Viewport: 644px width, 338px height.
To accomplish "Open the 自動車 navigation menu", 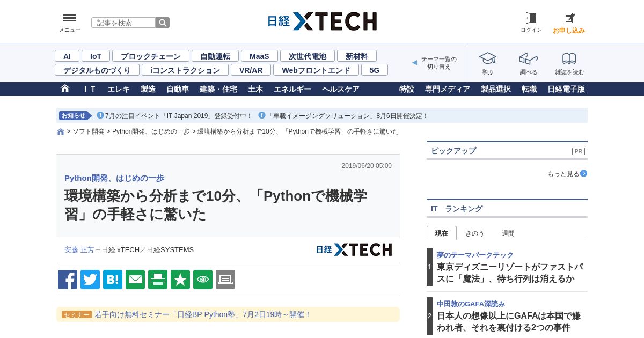I will click(x=178, y=89).
